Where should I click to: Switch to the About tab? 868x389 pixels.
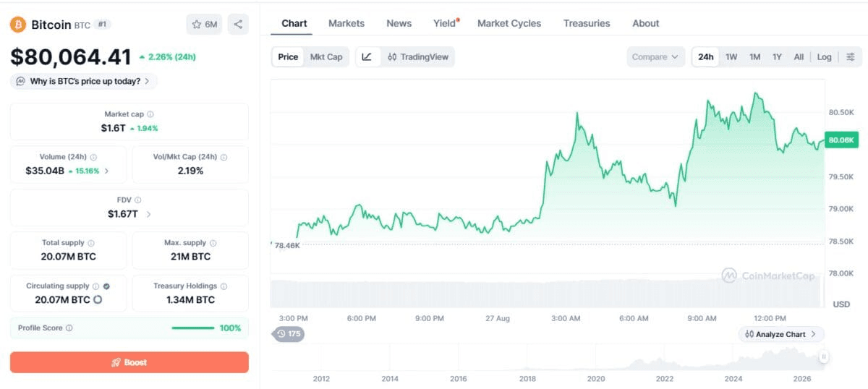click(x=646, y=23)
